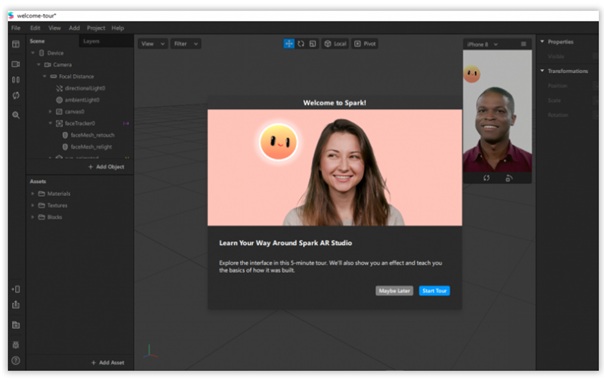
Task: Collapse the Properties section
Action: (542, 41)
